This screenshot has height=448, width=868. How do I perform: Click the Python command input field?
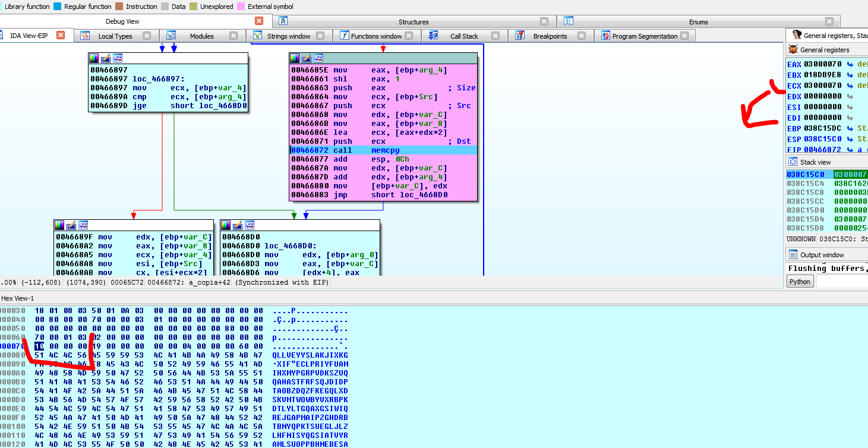coord(841,282)
